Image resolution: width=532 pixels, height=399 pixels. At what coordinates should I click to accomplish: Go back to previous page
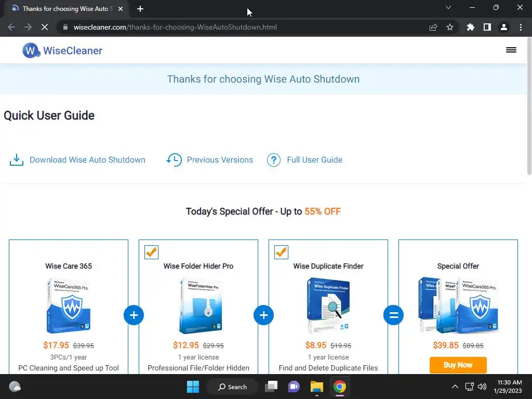click(x=11, y=27)
